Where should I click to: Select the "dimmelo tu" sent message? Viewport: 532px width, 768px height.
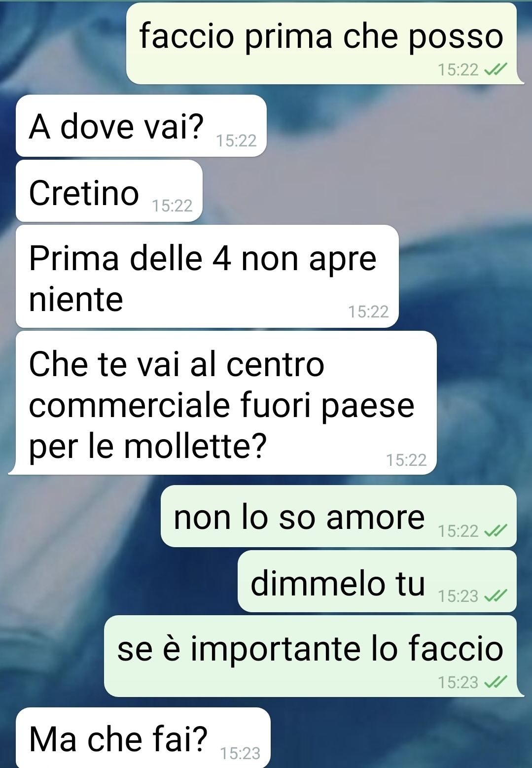point(377,581)
